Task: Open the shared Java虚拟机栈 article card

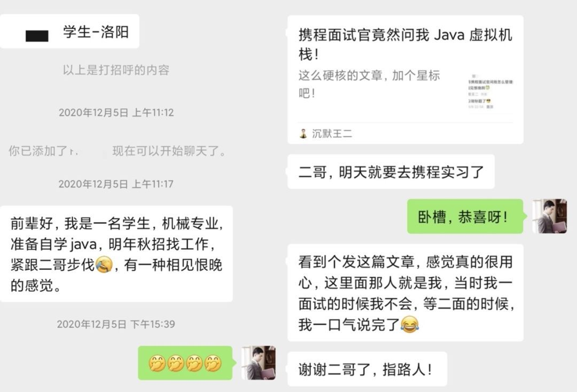Action: coord(405,80)
